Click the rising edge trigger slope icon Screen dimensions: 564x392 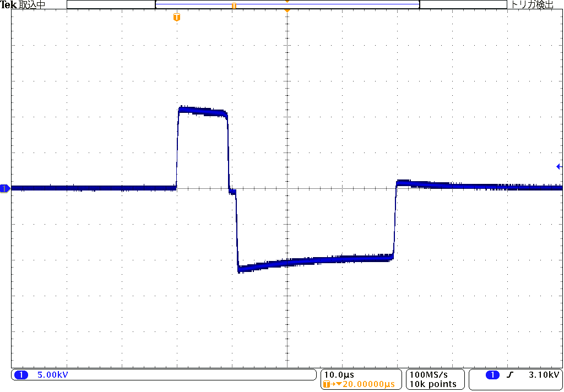point(509,375)
